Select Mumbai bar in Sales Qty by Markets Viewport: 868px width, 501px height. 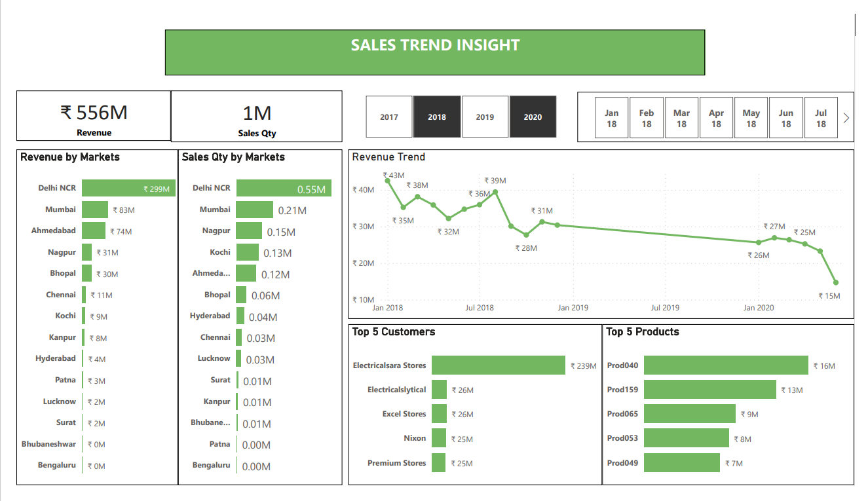pyautogui.click(x=254, y=210)
